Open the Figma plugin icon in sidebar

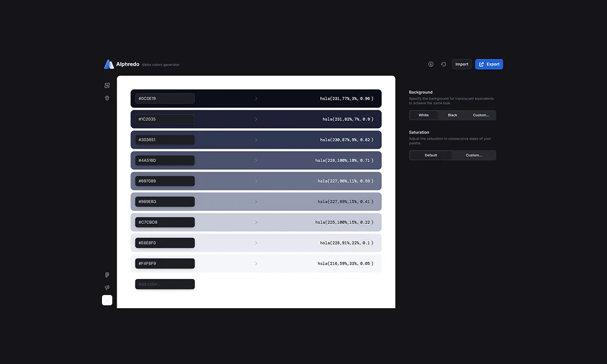tap(107, 275)
